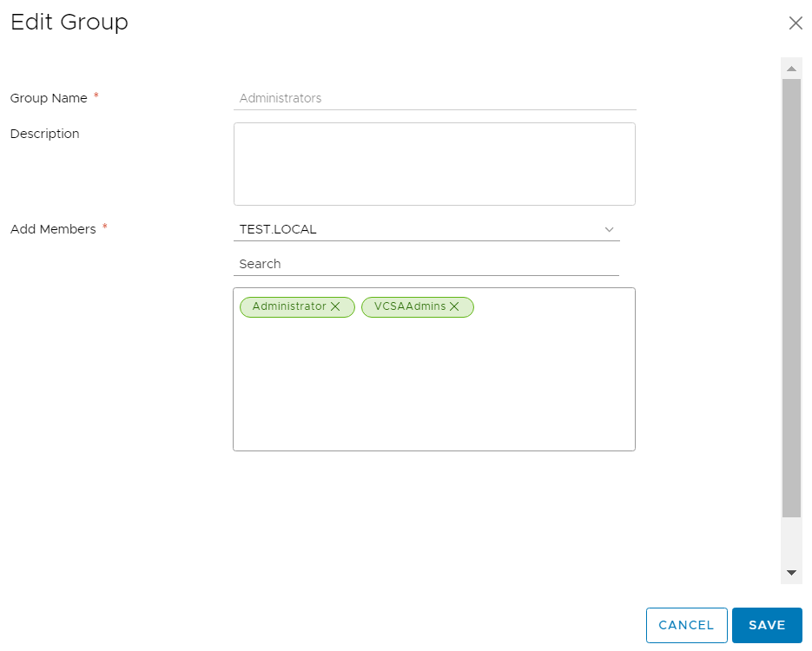
Task: Click the Description label
Action: click(x=44, y=134)
